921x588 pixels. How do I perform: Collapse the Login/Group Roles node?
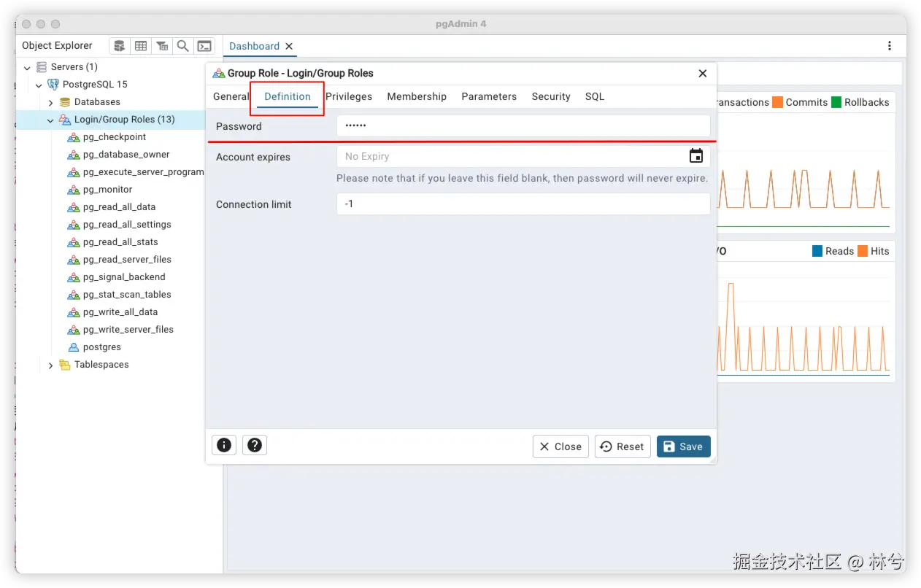coord(50,120)
